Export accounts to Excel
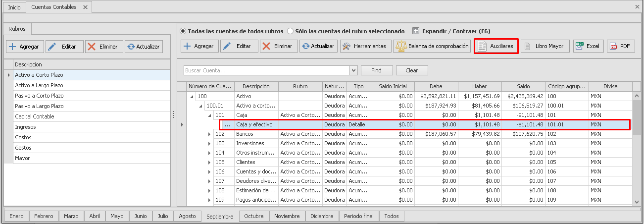The width and height of the screenshot is (644, 224). (x=588, y=46)
